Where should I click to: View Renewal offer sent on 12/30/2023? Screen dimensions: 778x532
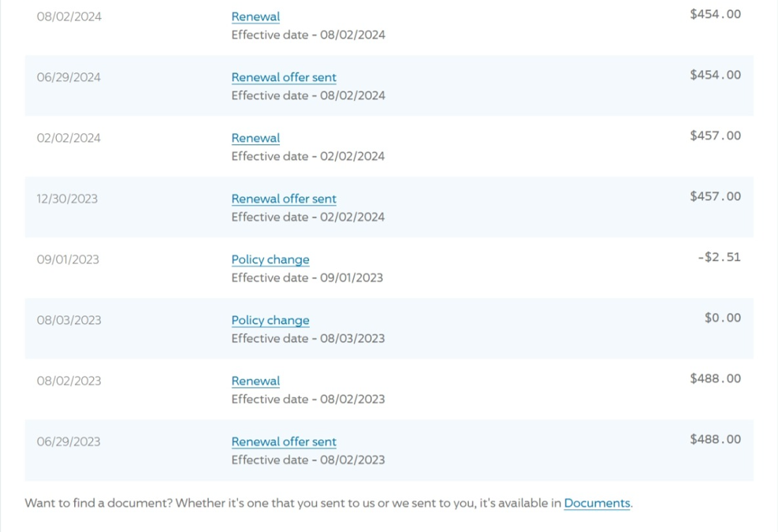tap(284, 199)
